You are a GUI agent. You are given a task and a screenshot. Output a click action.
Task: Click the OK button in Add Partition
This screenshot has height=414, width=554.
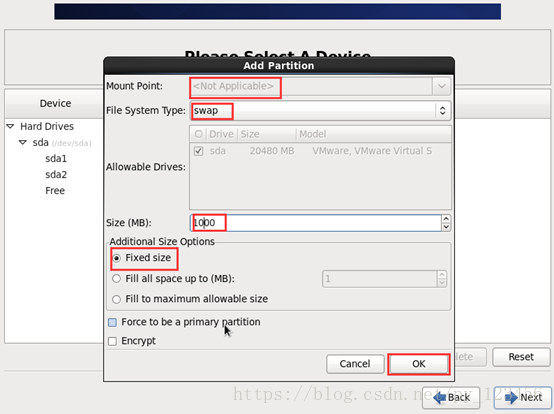(419, 364)
